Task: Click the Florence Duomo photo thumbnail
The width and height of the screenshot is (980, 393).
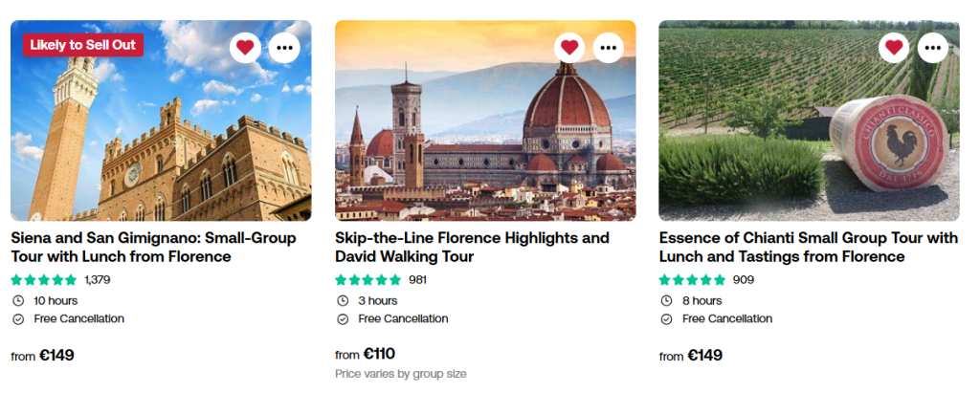Action: click(484, 134)
